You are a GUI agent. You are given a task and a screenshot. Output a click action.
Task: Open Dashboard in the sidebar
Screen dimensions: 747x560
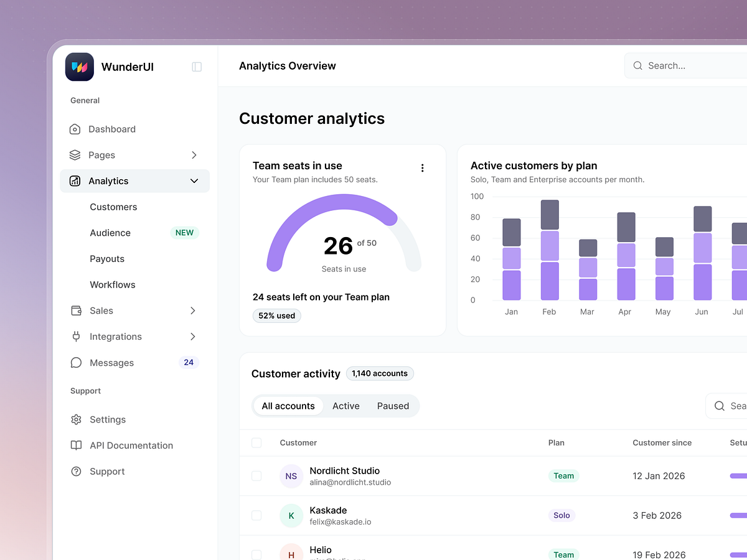coord(134,129)
